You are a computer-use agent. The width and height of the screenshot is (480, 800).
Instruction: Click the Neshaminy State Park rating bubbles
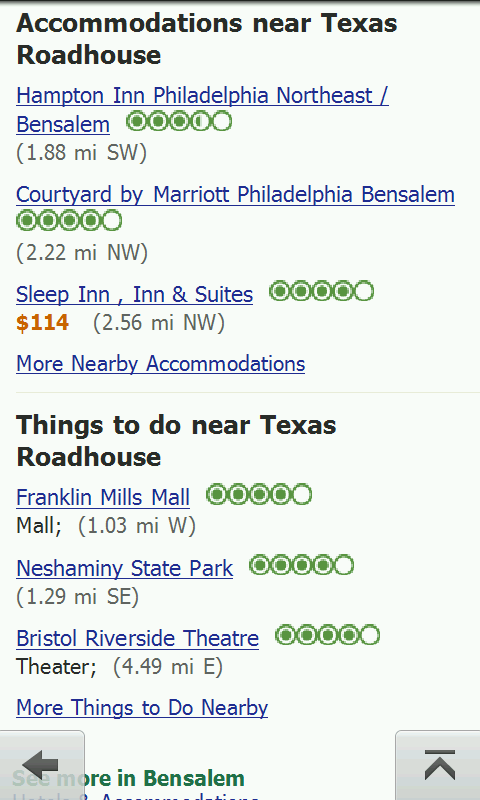(x=301, y=565)
